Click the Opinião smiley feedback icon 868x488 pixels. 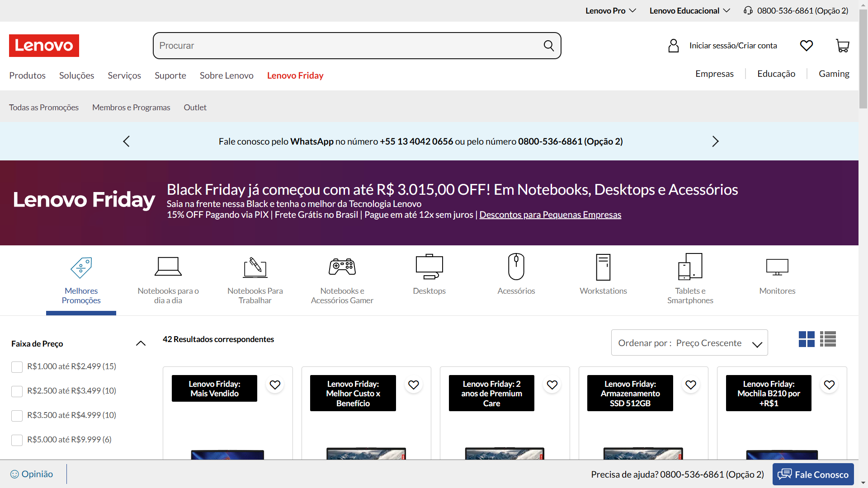coord(14,474)
